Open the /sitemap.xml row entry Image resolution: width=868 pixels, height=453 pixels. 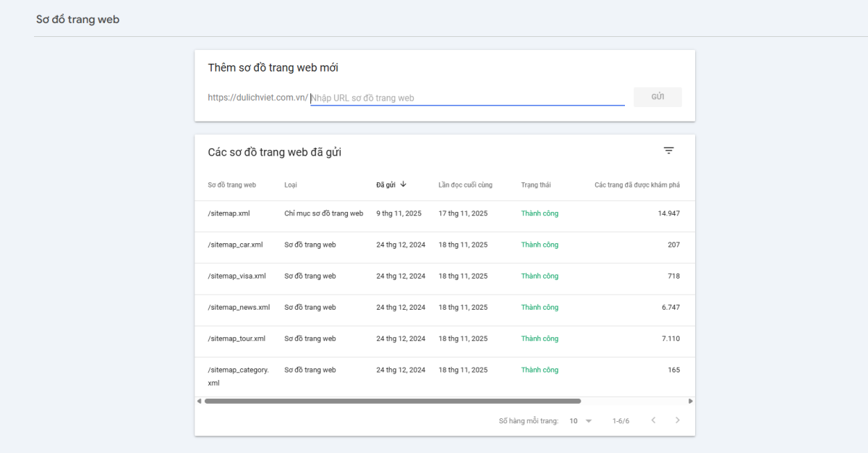227,213
